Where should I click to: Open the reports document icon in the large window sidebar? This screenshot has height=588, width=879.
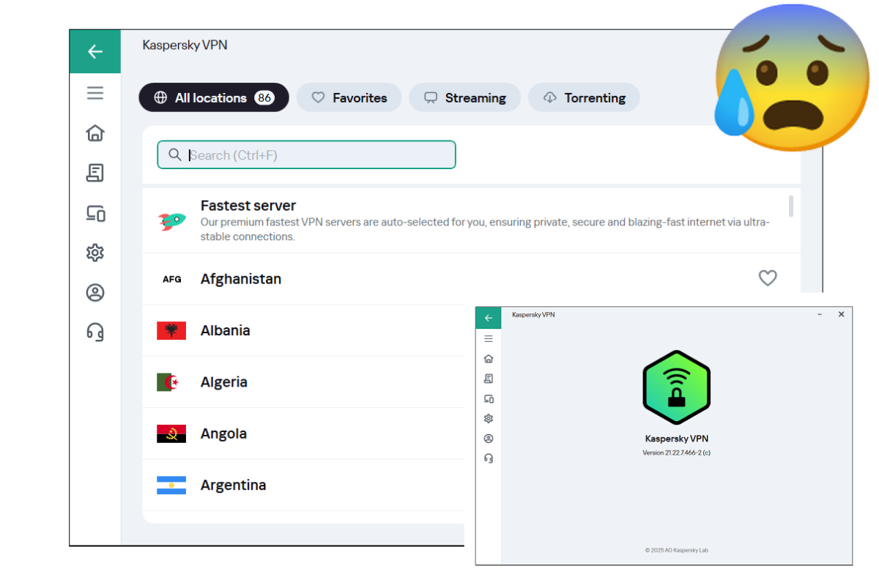pyautogui.click(x=94, y=173)
